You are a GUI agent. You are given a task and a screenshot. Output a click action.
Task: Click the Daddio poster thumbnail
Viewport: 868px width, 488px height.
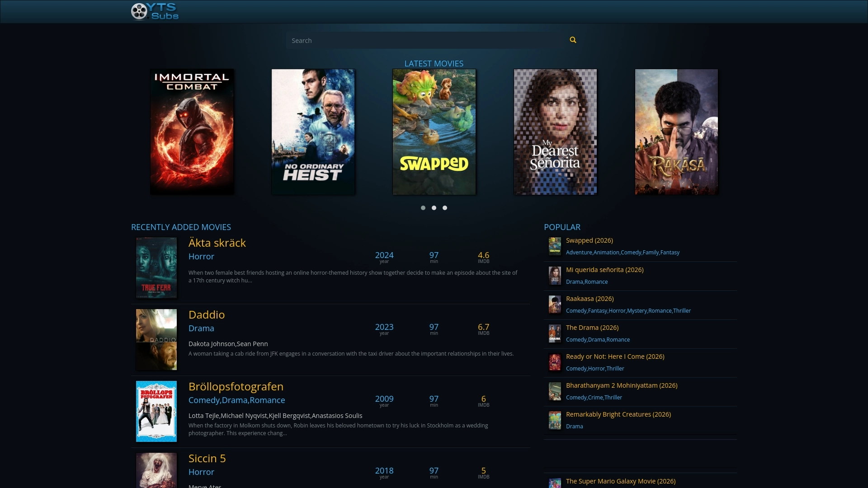coord(156,339)
